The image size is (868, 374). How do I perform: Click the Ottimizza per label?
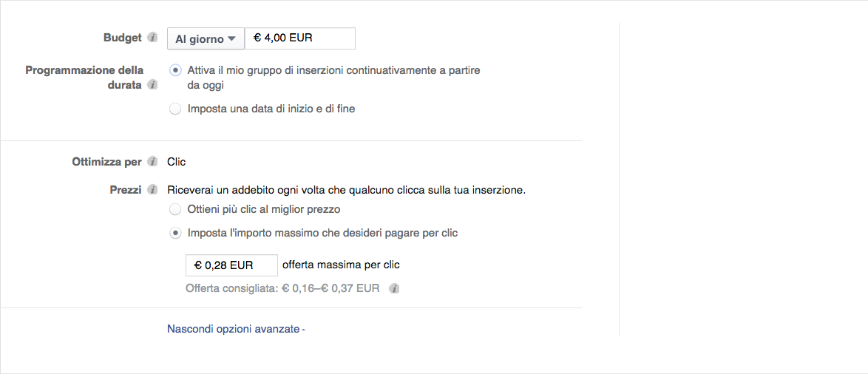click(x=106, y=162)
